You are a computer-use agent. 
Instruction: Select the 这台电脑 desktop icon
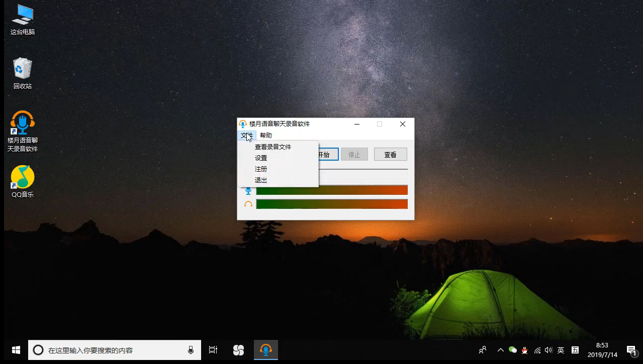(x=23, y=20)
